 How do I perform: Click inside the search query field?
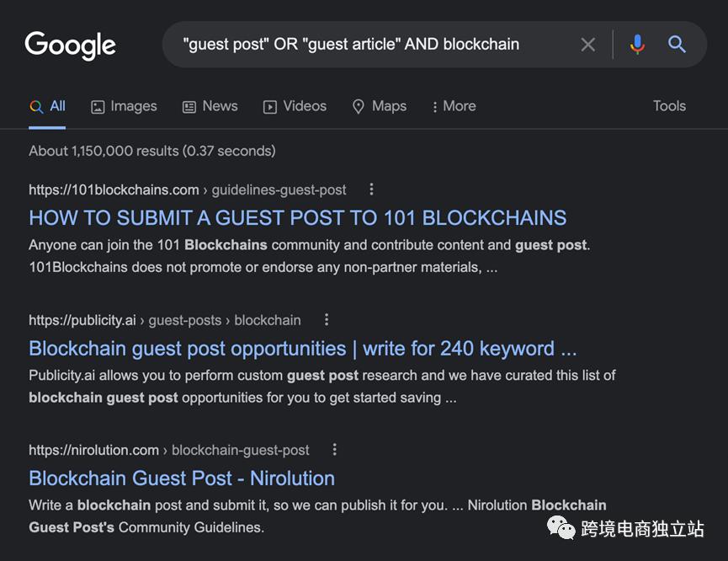tap(370, 45)
